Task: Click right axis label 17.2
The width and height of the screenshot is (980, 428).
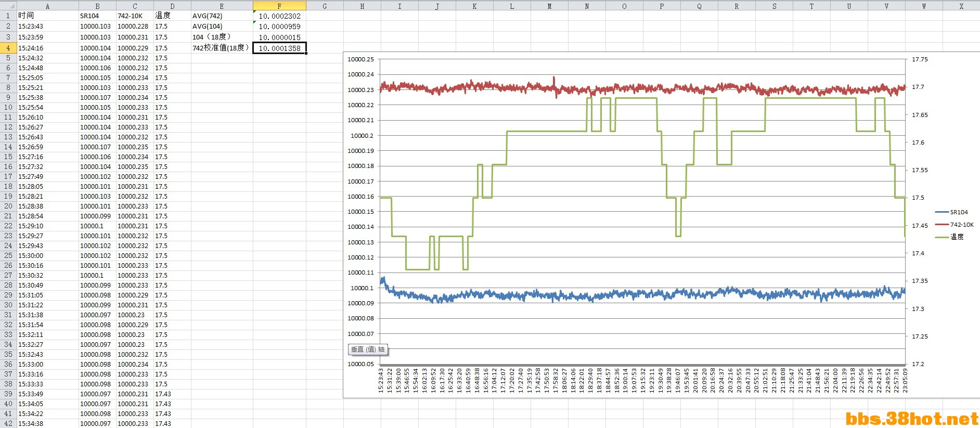Action: pos(918,364)
